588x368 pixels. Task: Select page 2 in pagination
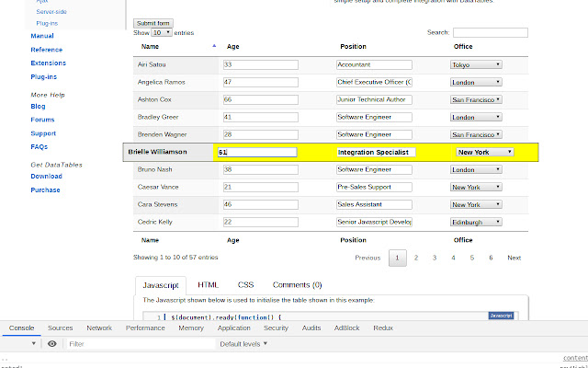coord(416,258)
